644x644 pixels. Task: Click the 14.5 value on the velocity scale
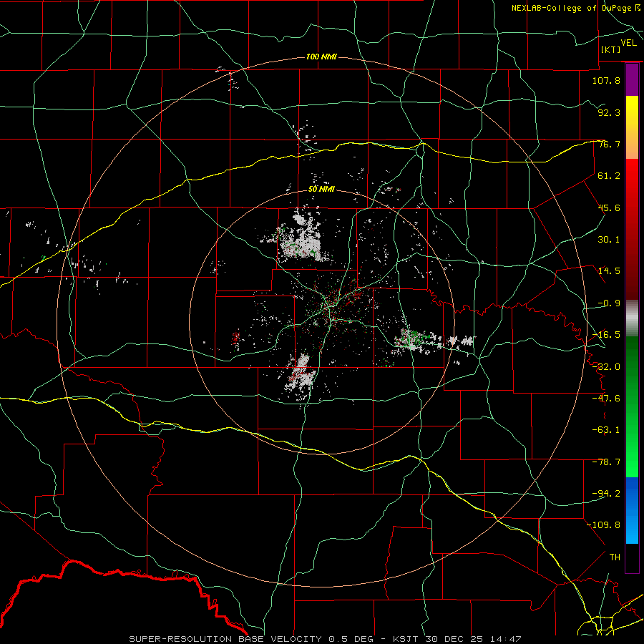[609, 271]
